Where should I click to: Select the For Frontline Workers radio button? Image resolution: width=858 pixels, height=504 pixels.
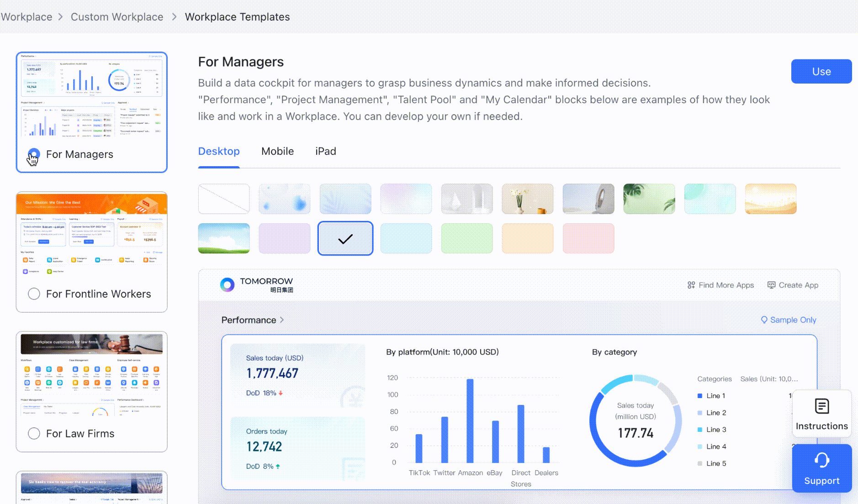34,294
